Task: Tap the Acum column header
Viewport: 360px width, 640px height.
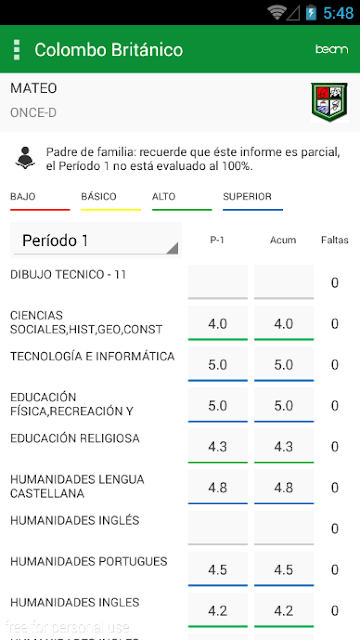Action: (x=283, y=240)
